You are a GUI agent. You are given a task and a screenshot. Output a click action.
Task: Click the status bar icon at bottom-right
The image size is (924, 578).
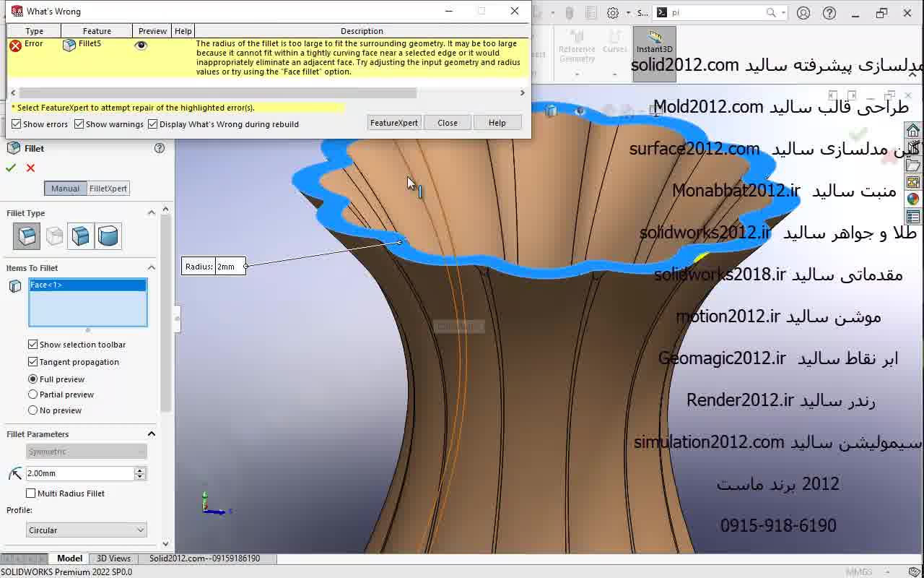(914, 571)
